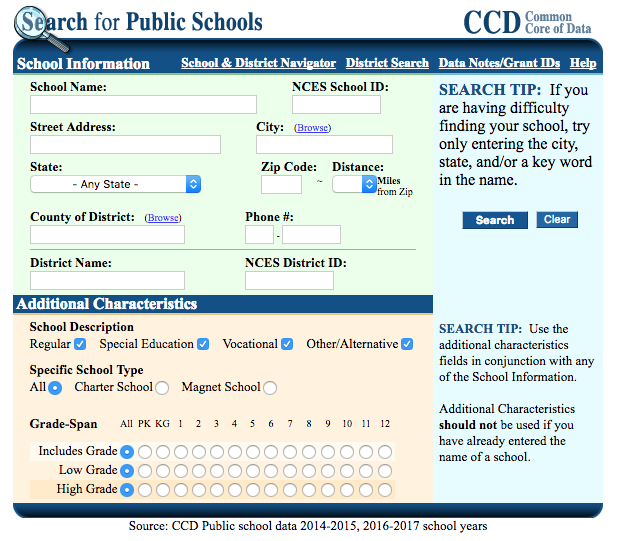Viewport: 617px width, 541px height.
Task: Set High Grade to 8
Action: pos(309,490)
